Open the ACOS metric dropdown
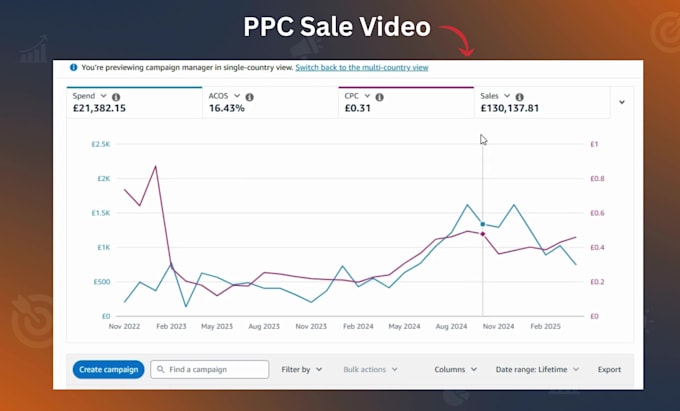This screenshot has width=680, height=411. [x=237, y=96]
